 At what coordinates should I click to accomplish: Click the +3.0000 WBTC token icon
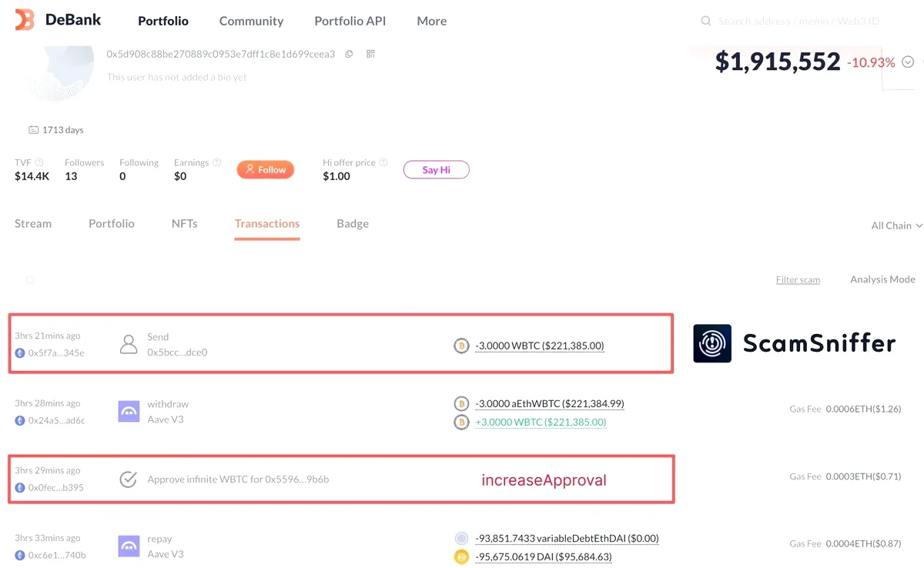[461, 422]
